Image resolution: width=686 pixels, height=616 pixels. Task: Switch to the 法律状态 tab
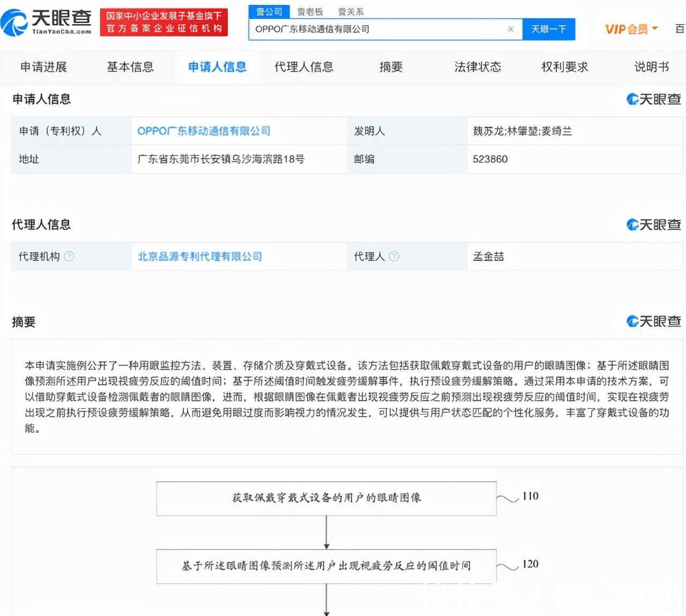point(478,67)
